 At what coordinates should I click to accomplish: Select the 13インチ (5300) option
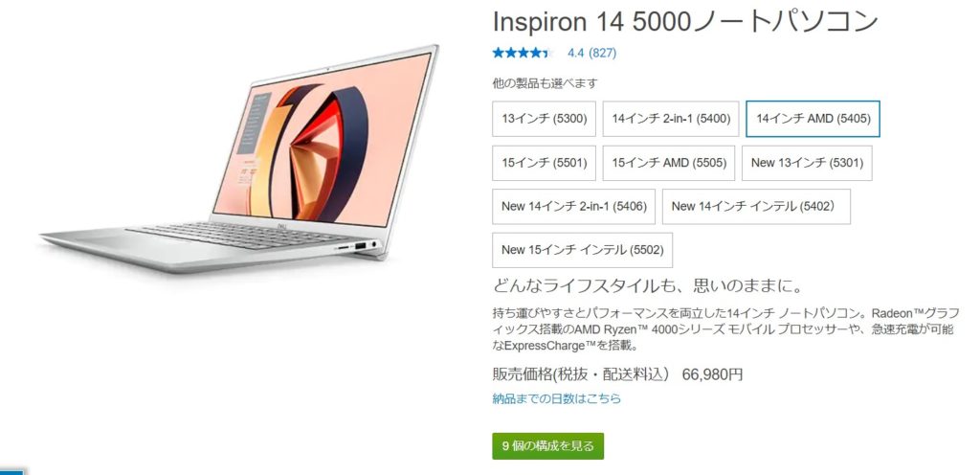tap(544, 119)
